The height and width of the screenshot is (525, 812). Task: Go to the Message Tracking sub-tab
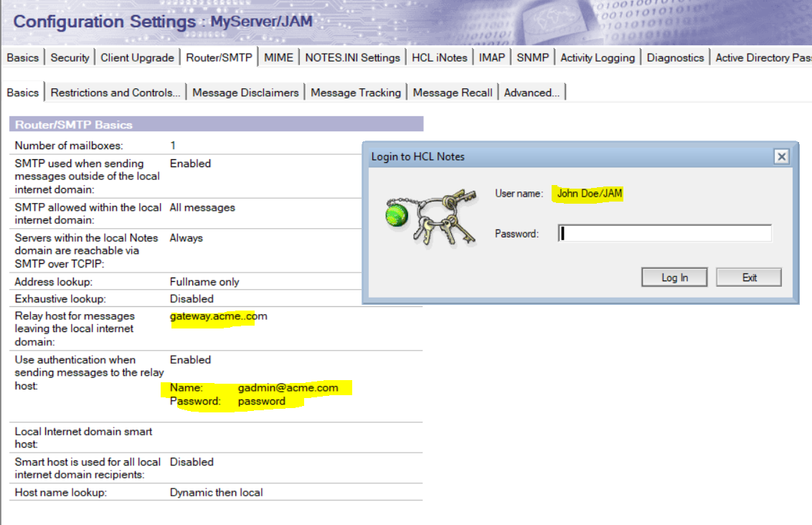pos(356,93)
